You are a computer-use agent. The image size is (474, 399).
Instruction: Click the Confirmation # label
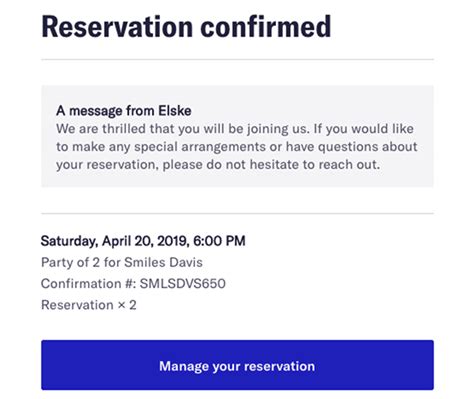click(x=88, y=284)
